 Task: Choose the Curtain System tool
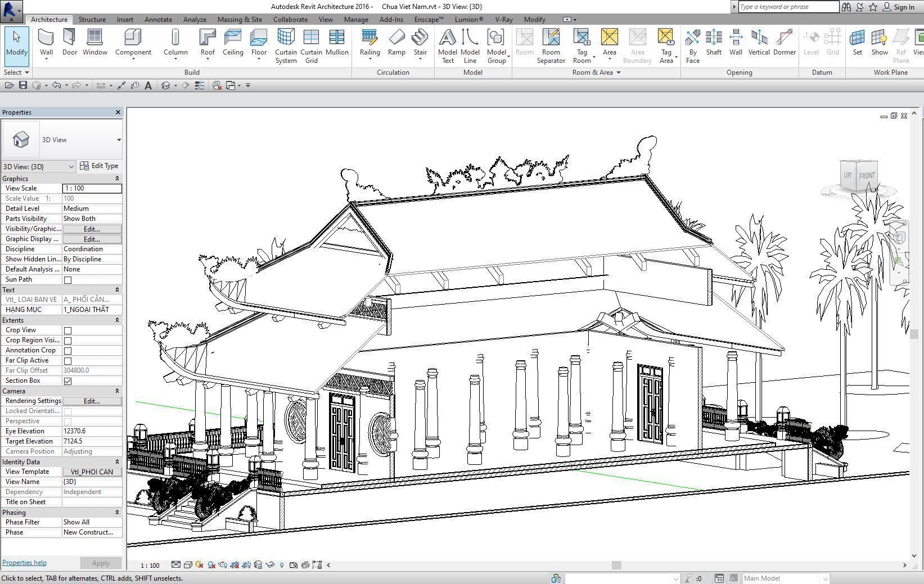pyautogui.click(x=286, y=46)
